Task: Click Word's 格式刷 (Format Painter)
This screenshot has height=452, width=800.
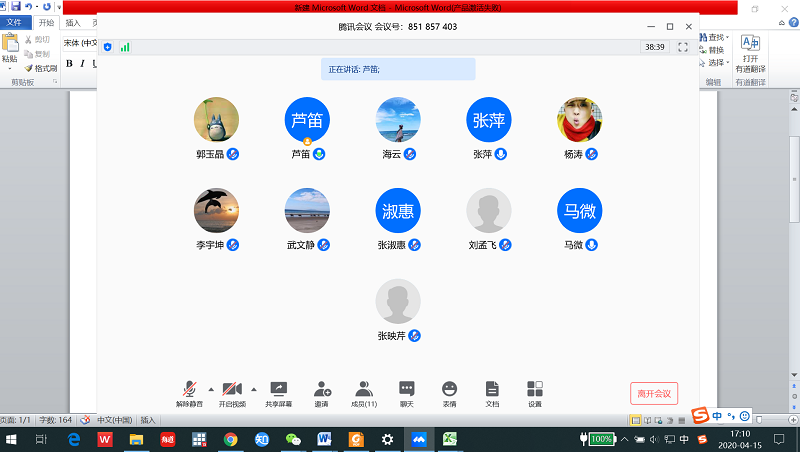Action: pyautogui.click(x=40, y=68)
